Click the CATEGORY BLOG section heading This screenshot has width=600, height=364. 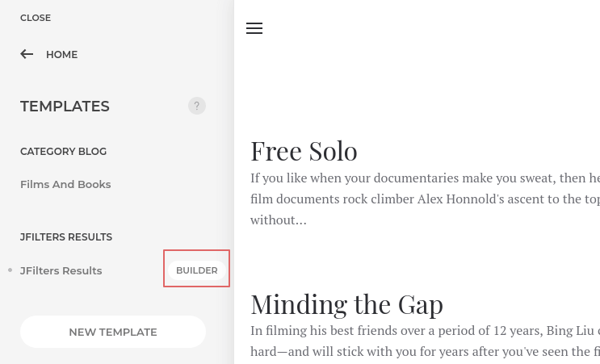(64, 152)
